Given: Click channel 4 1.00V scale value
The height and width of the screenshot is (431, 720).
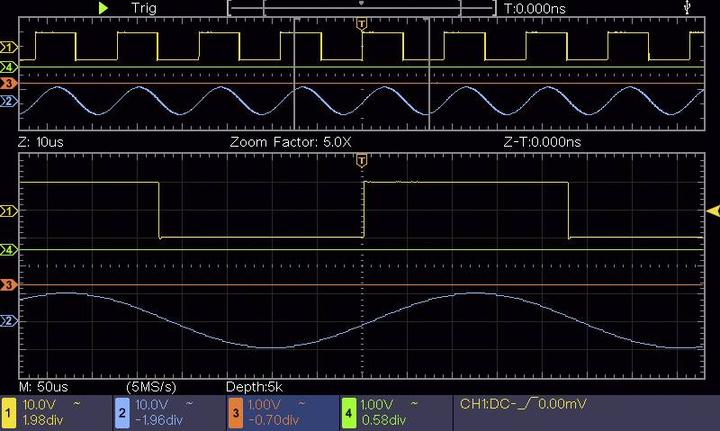Looking at the screenshot, I should [377, 404].
